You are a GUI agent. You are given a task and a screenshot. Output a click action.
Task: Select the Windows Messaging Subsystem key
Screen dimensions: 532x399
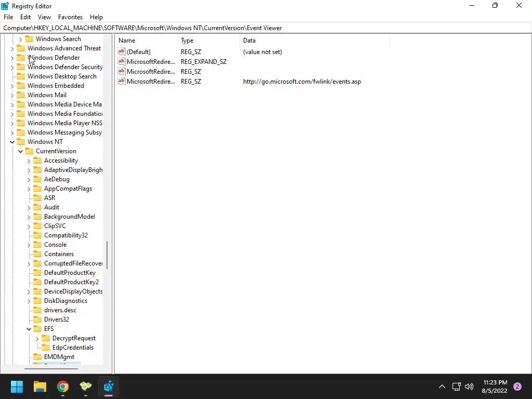65,132
